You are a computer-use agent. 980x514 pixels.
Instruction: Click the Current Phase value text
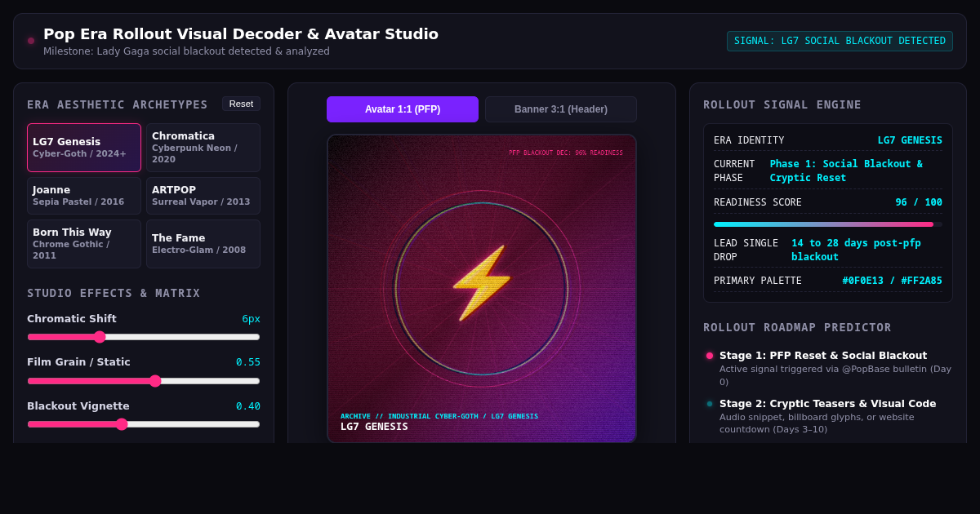[x=846, y=171]
